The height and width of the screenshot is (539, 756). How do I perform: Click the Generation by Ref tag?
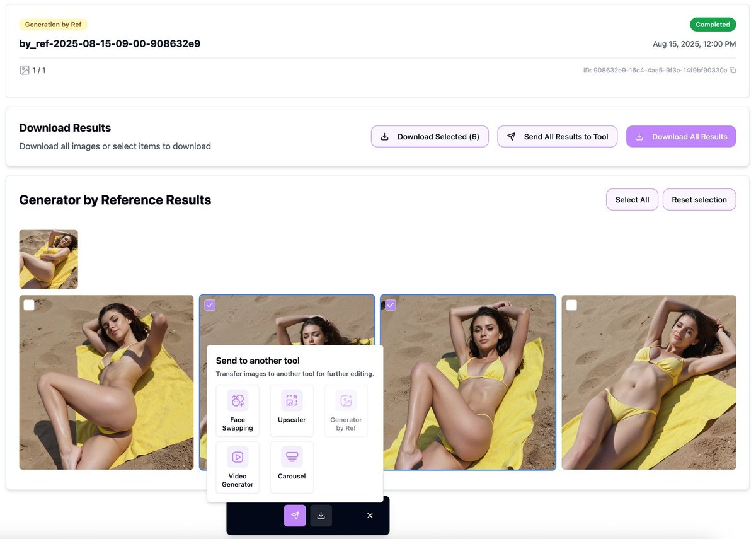pos(53,25)
